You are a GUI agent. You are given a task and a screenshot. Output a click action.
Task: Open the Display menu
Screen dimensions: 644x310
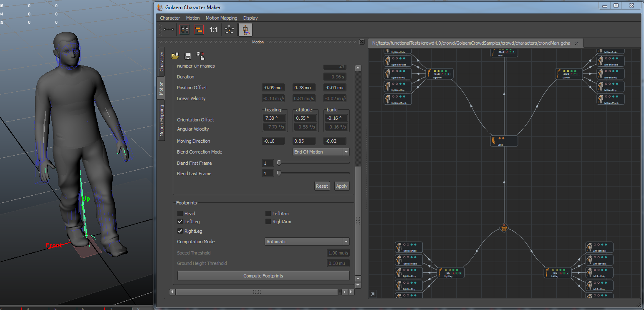point(250,18)
